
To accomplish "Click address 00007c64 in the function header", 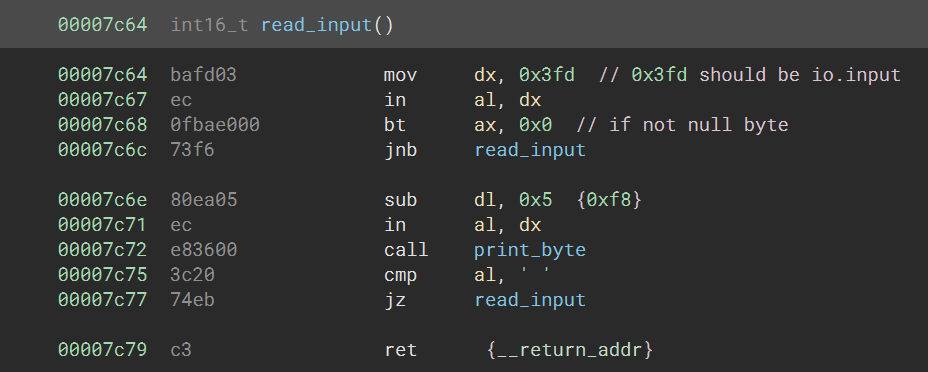I will [x=102, y=25].
